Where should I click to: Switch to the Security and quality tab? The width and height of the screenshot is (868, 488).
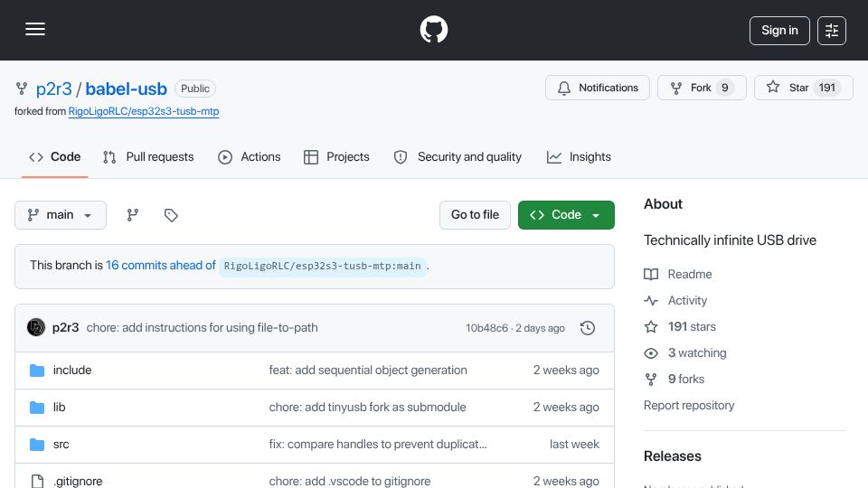click(x=458, y=157)
